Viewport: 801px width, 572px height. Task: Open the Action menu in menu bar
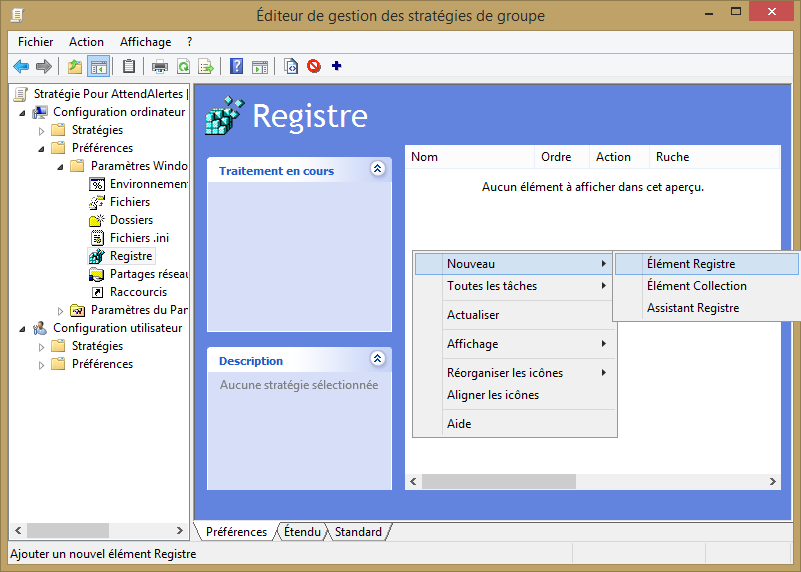[x=86, y=42]
